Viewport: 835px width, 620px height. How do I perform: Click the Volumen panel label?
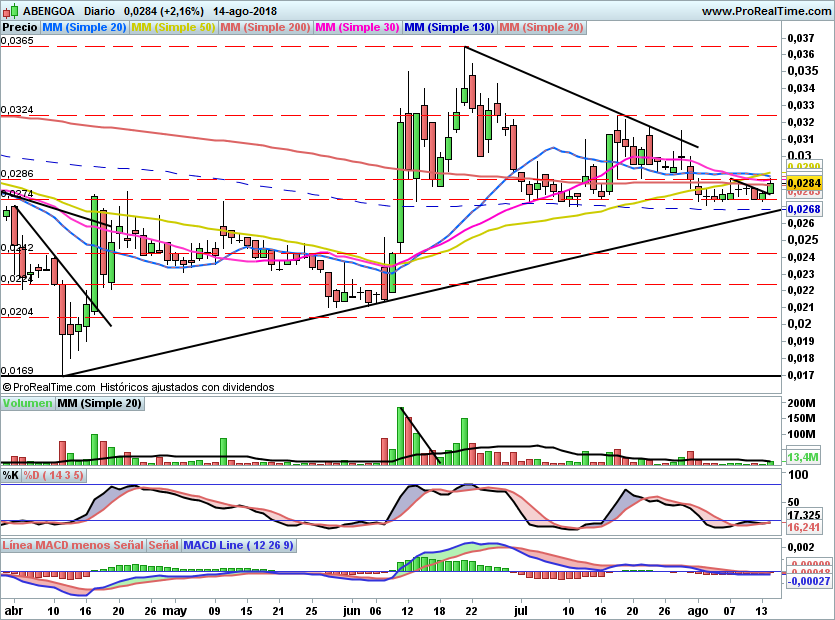[28, 403]
